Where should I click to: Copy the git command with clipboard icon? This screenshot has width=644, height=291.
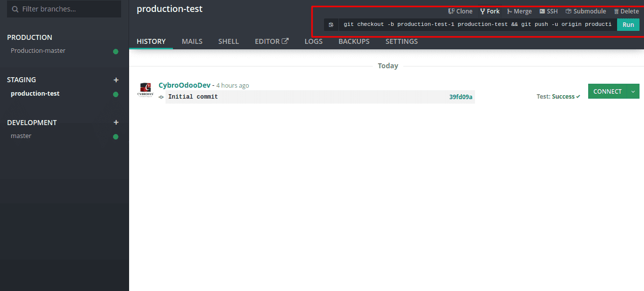click(x=331, y=24)
